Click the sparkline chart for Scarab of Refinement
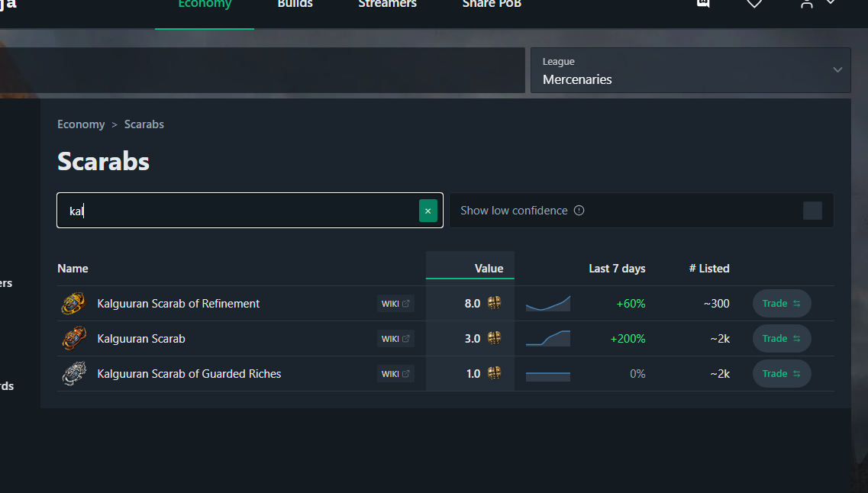 point(548,303)
